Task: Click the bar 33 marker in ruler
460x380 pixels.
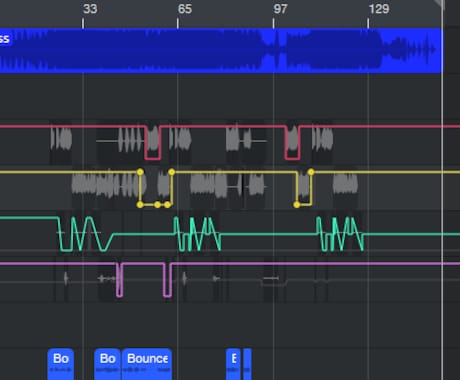Action: pos(90,9)
